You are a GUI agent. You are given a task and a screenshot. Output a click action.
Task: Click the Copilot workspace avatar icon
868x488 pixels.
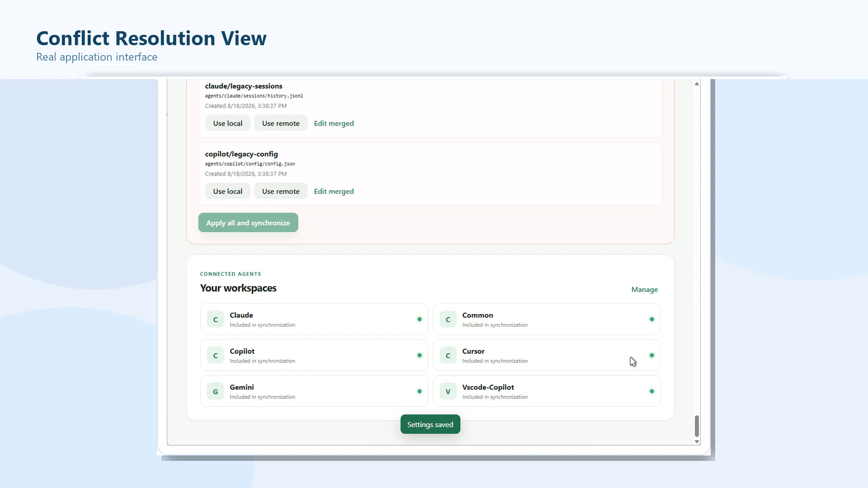point(215,356)
